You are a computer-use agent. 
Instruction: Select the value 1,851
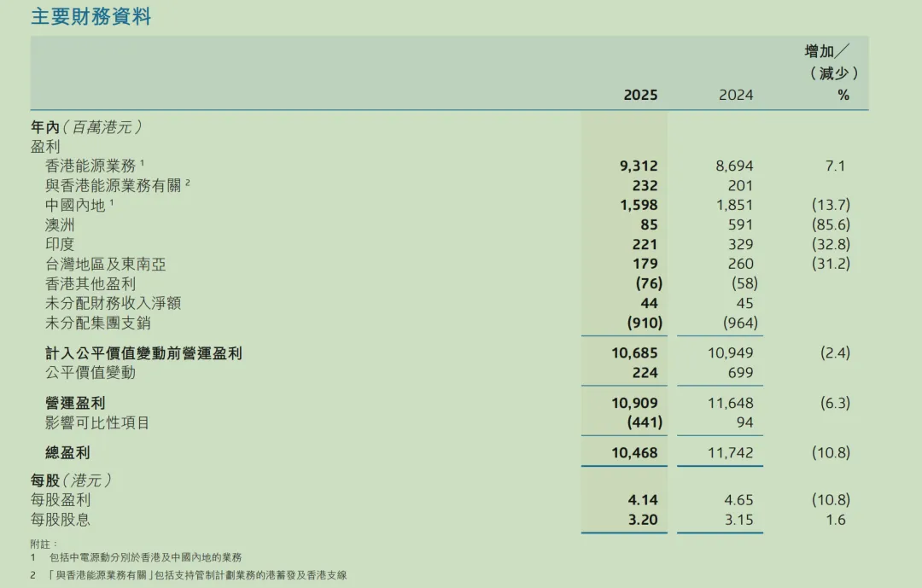pos(734,205)
